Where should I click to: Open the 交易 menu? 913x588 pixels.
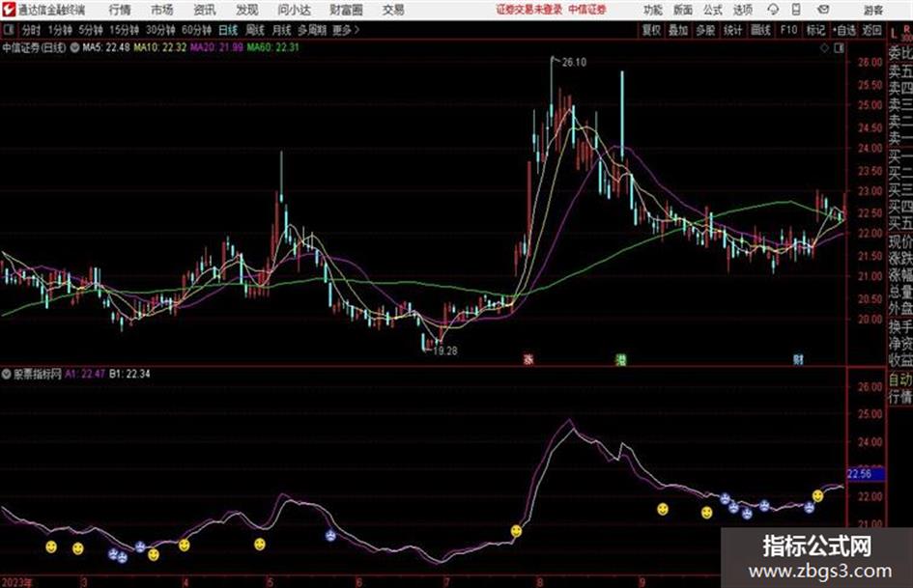pos(393,10)
